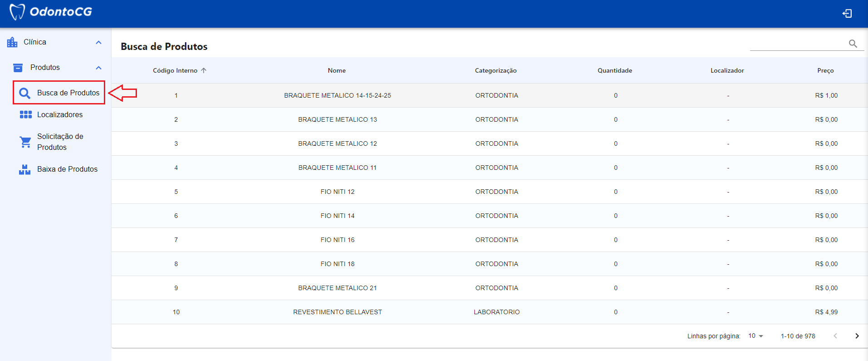The width and height of the screenshot is (868, 361).
Task: Click the shopping cart icon
Action: [25, 142]
